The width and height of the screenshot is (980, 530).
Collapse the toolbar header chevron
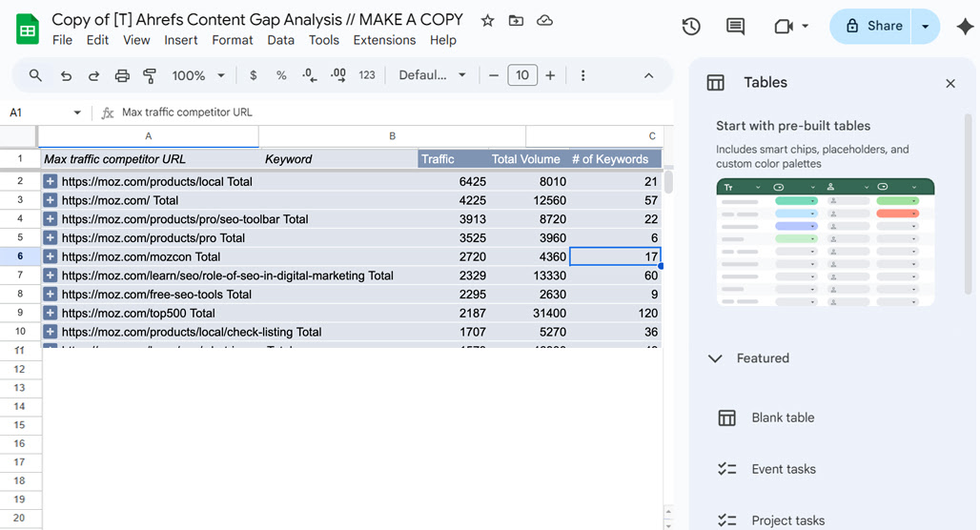pos(649,75)
